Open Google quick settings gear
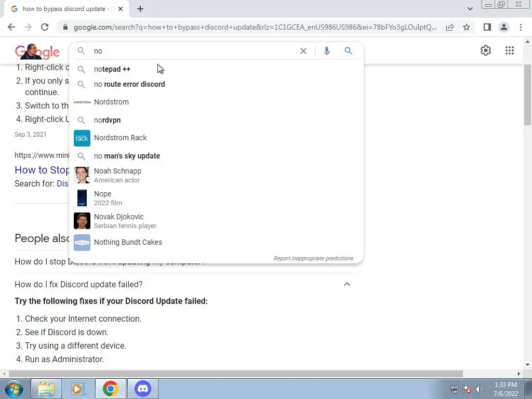The height and width of the screenshot is (399, 532). click(x=486, y=50)
